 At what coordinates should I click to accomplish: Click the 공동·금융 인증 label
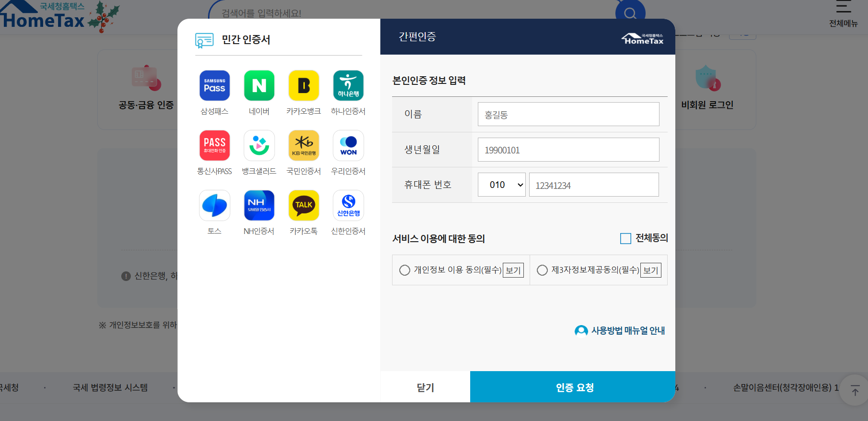pyautogui.click(x=146, y=105)
